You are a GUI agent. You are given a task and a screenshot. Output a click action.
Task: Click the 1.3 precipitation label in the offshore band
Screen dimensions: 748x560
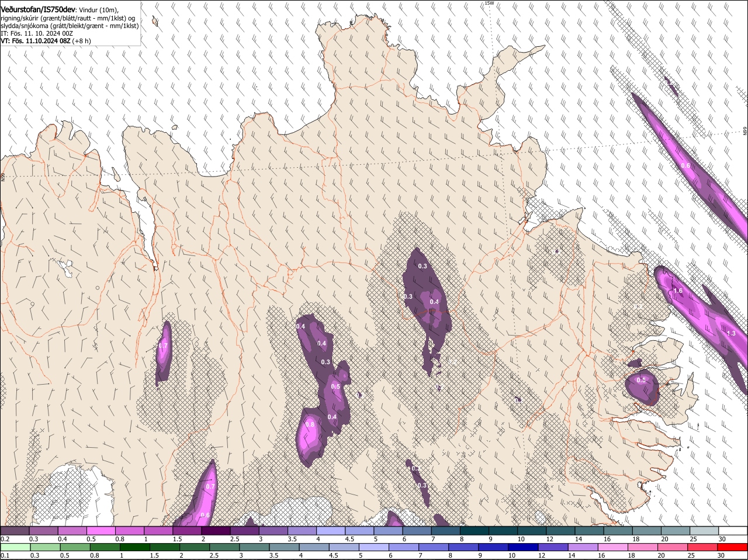(x=731, y=333)
